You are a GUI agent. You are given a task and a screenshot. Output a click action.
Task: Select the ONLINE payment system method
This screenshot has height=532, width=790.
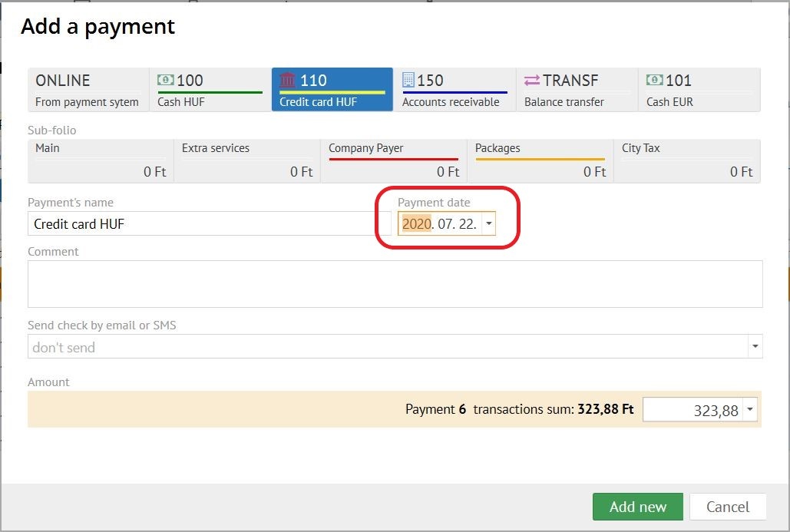click(x=88, y=90)
